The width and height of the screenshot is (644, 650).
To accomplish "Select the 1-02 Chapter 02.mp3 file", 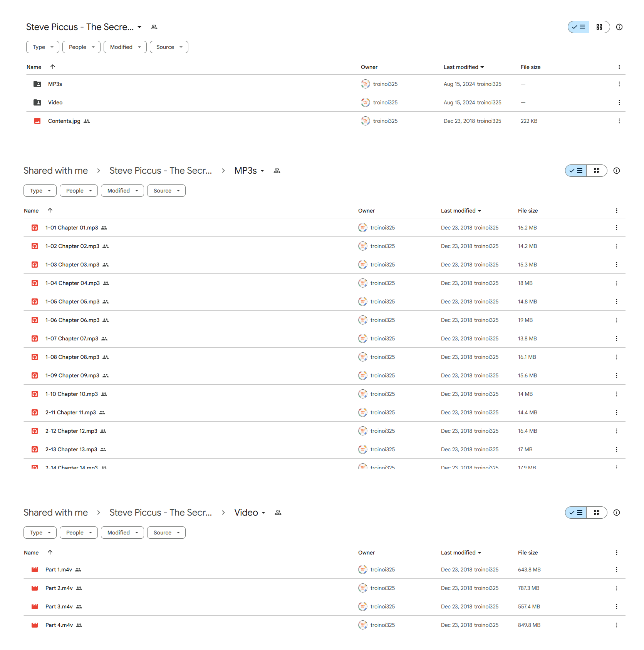I will coord(324,246).
